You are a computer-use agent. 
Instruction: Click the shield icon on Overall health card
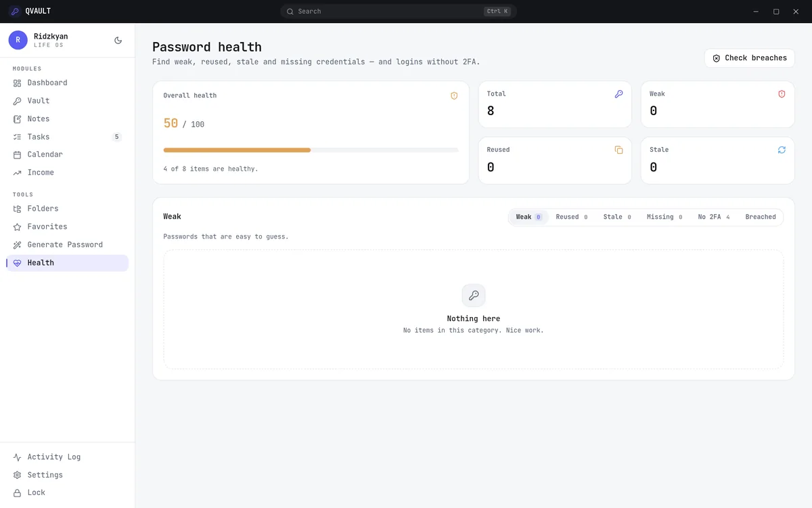(454, 96)
